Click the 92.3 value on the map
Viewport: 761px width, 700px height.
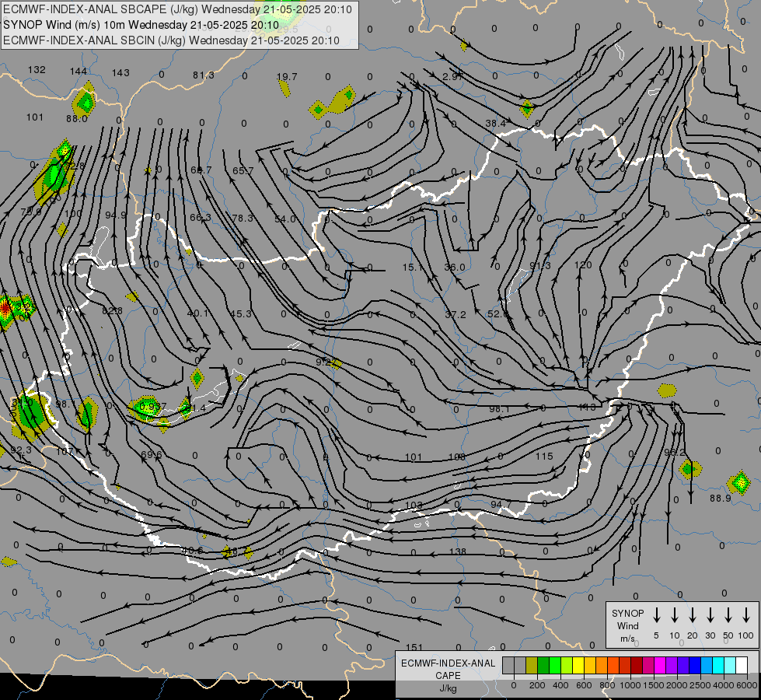(x=21, y=450)
